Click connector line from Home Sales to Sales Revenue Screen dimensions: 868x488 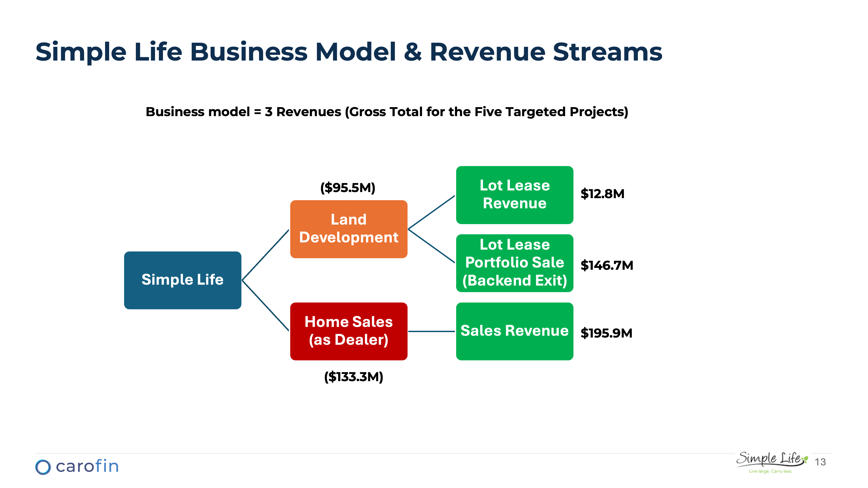coord(431,331)
